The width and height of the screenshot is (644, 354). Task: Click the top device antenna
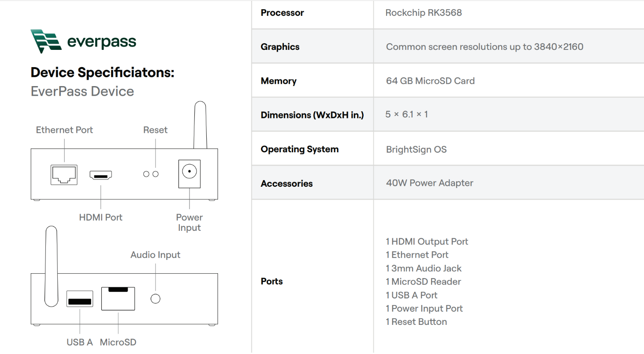tap(200, 125)
